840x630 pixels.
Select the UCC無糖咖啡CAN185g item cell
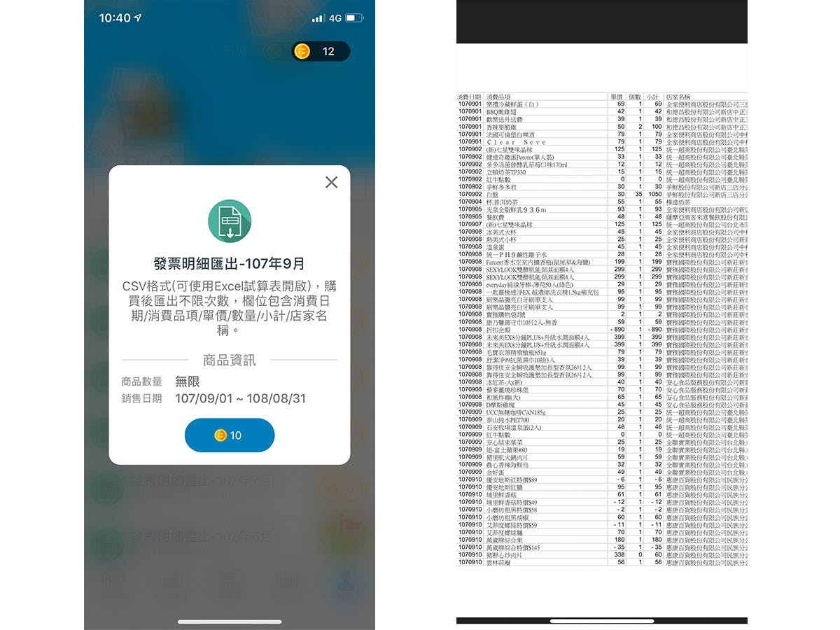[x=516, y=412]
